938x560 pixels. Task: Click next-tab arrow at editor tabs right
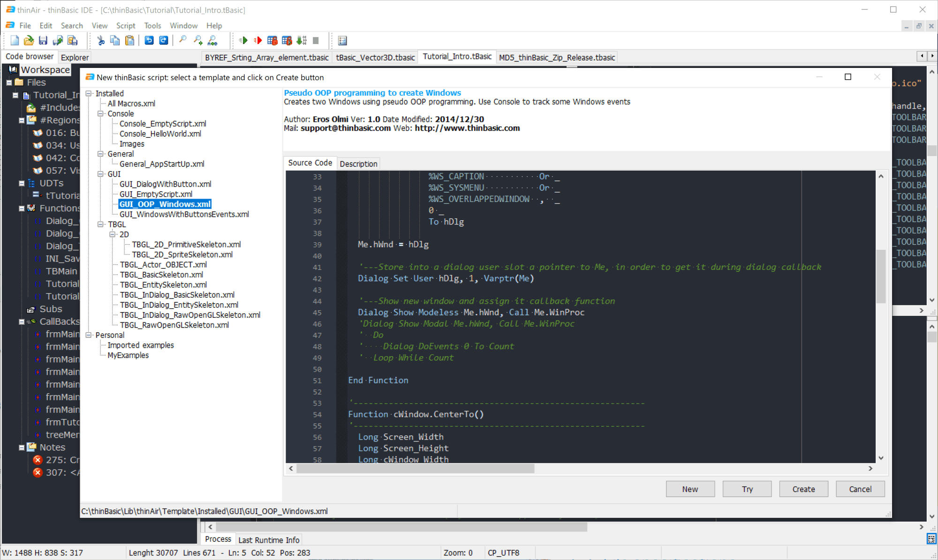pos(932,56)
